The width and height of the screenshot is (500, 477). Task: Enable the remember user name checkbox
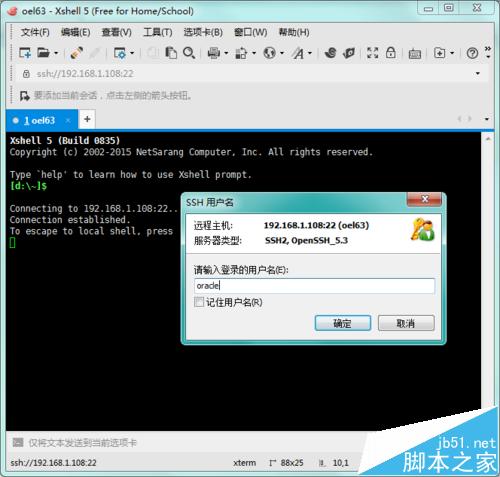click(x=199, y=302)
